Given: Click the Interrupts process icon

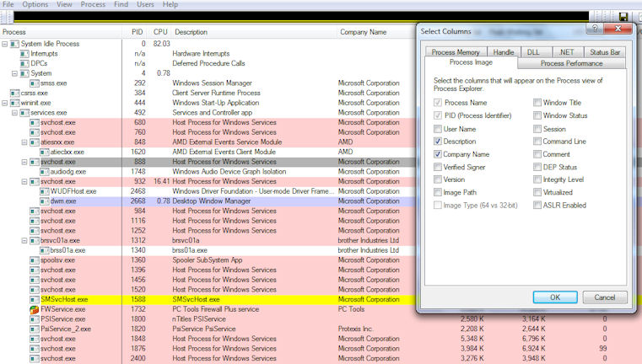Looking at the screenshot, I should 24,54.
